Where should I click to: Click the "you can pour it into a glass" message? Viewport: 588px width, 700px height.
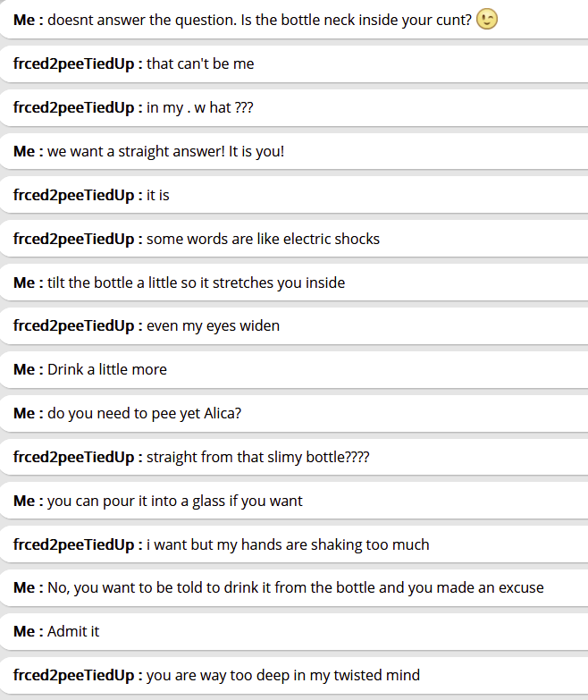click(174, 501)
